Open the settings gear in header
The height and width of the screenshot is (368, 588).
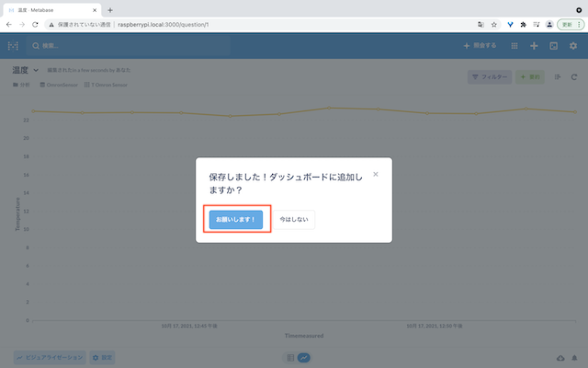(x=573, y=46)
